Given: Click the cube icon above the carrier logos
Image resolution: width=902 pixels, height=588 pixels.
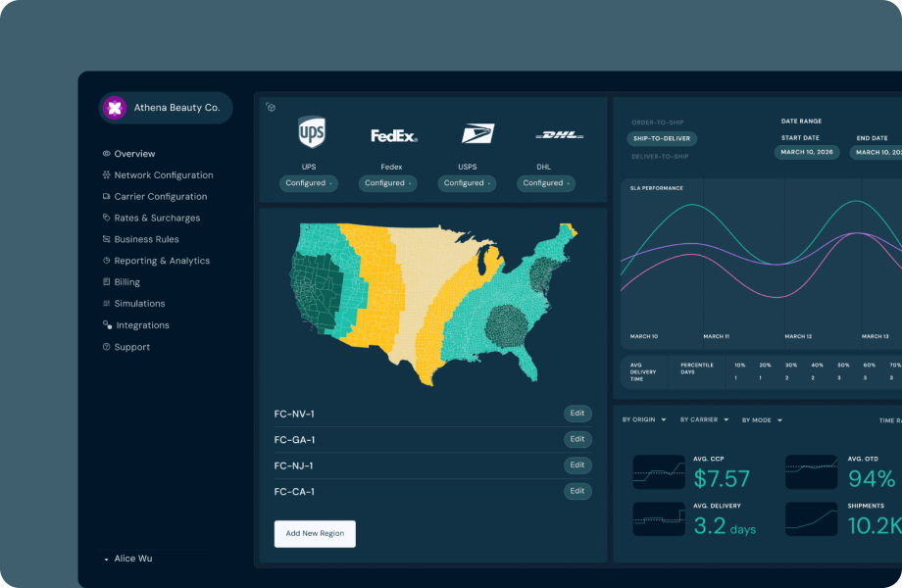Looking at the screenshot, I should 271,107.
